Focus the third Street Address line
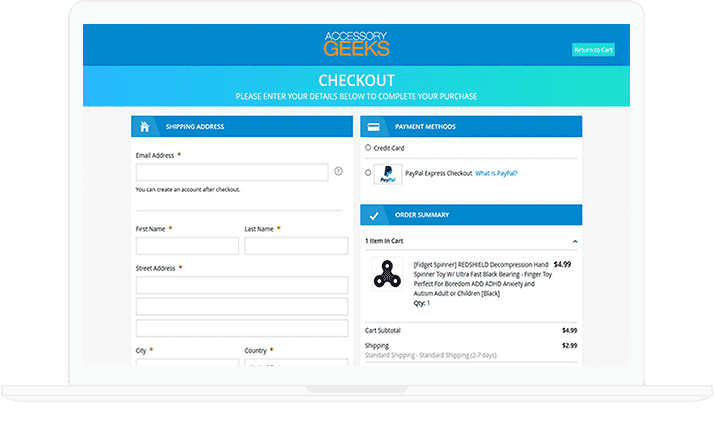Viewport: 715px width, 430px height. click(242, 327)
